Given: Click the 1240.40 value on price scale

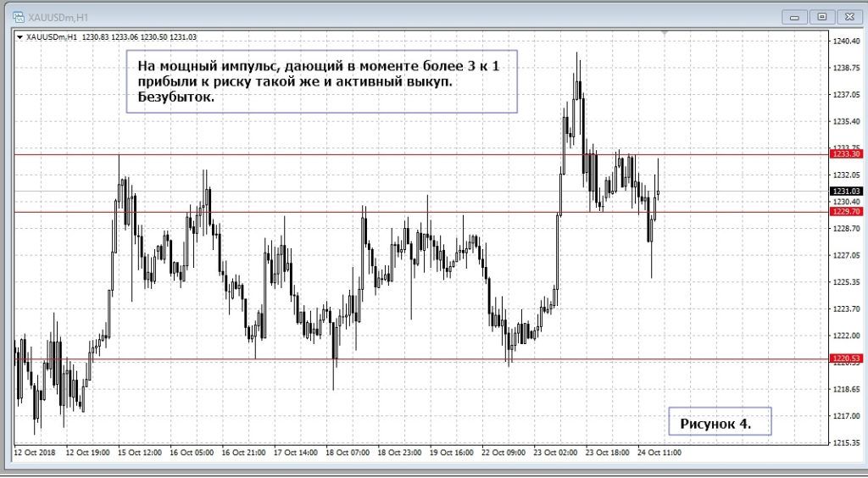Looking at the screenshot, I should pos(846,41).
